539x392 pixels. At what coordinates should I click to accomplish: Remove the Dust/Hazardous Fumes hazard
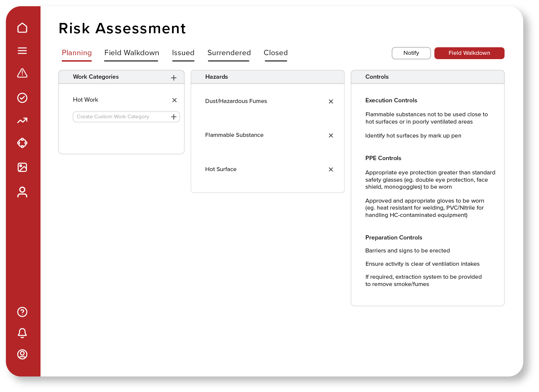(x=331, y=101)
